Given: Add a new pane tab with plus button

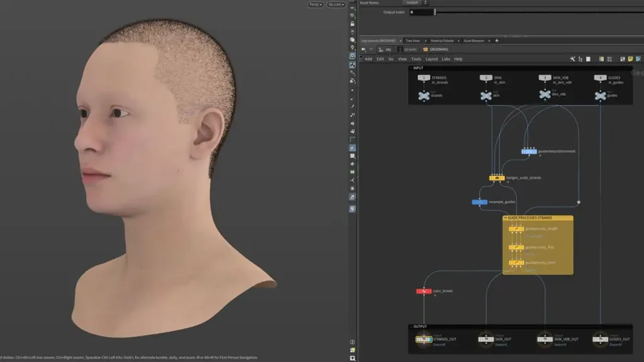Looking at the screenshot, I should pos(497,40).
